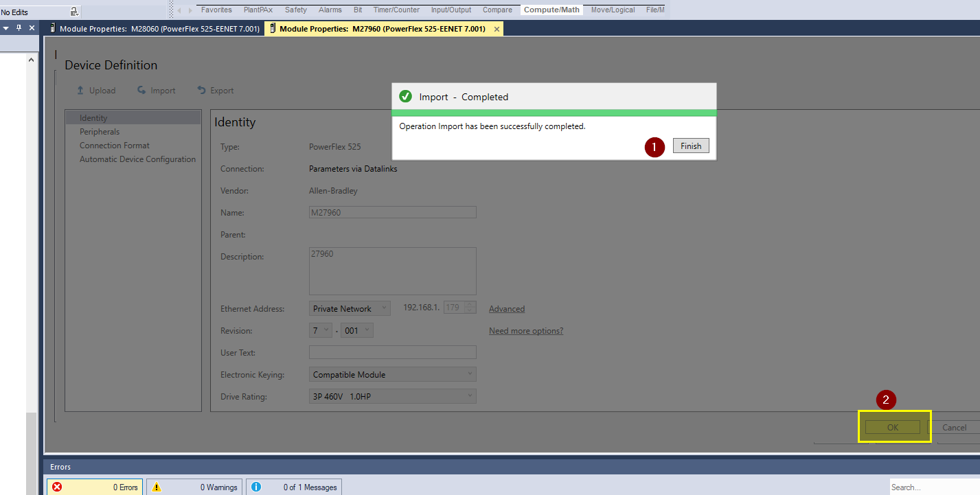Viewport: 980px width, 495px height.
Task: Toggle the 0 Errors filter button
Action: pos(95,487)
